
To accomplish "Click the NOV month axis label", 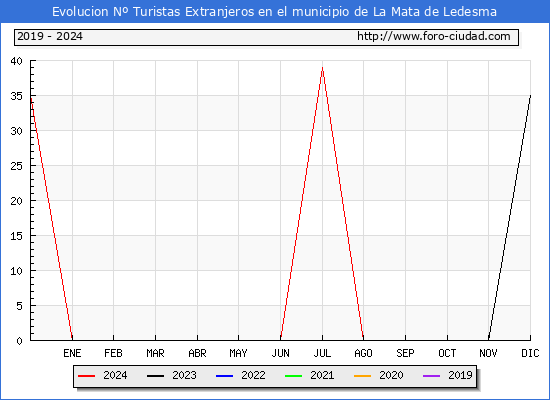I will 488,353.
